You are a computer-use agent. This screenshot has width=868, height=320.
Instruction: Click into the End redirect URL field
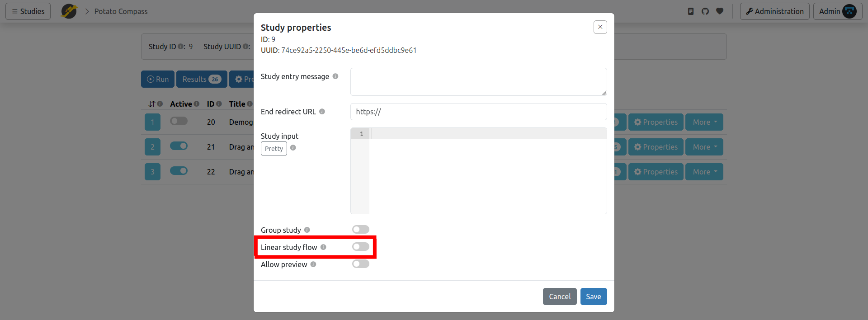478,112
